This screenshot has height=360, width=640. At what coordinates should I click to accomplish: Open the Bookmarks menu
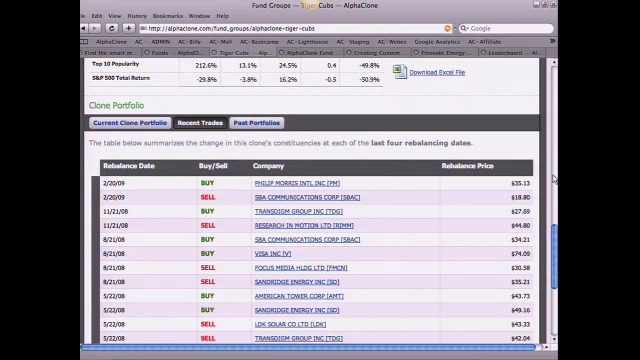pyautogui.click(x=168, y=16)
